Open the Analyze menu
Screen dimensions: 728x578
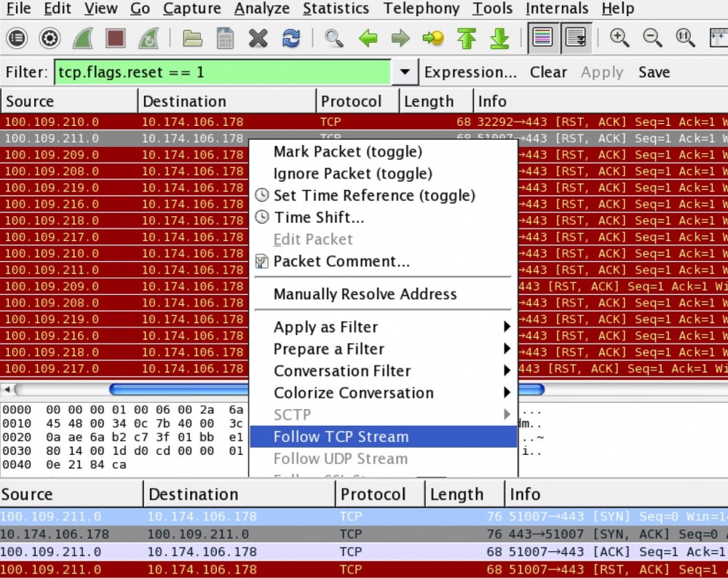pos(262,8)
